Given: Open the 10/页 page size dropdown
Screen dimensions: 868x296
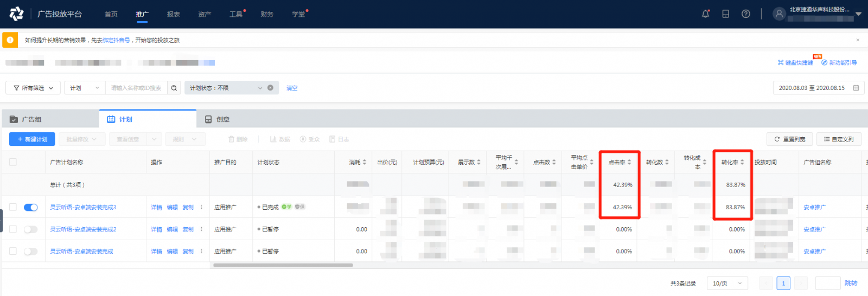Looking at the screenshot, I should click(x=727, y=283).
